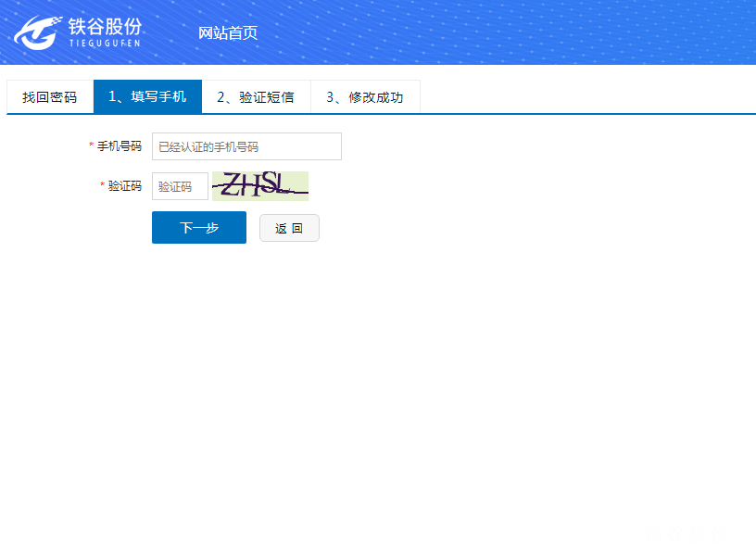Click the red asterisk beside 验证码

coord(103,187)
